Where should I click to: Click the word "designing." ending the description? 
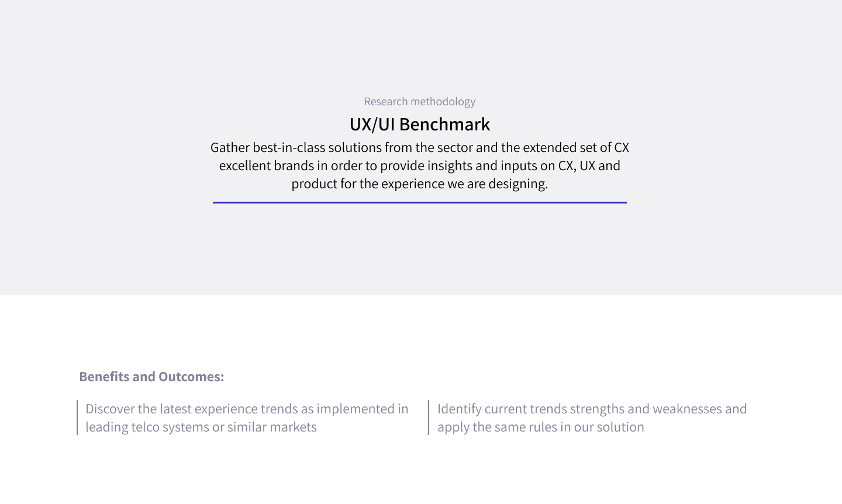(x=518, y=184)
